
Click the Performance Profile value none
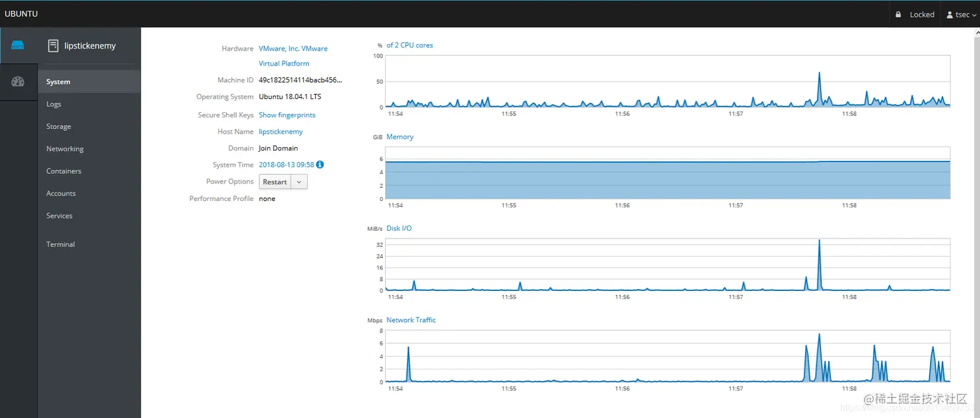pyautogui.click(x=267, y=199)
